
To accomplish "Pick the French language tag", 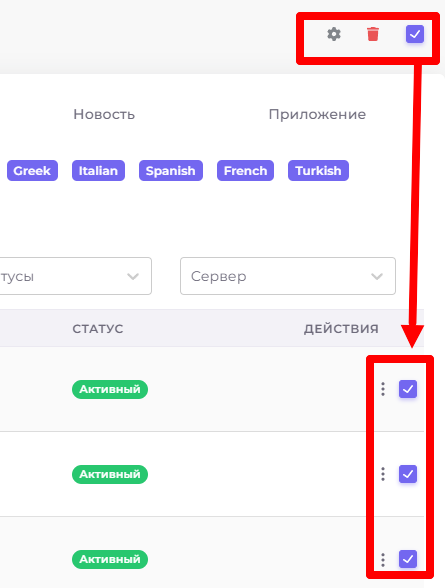I will 245,171.
